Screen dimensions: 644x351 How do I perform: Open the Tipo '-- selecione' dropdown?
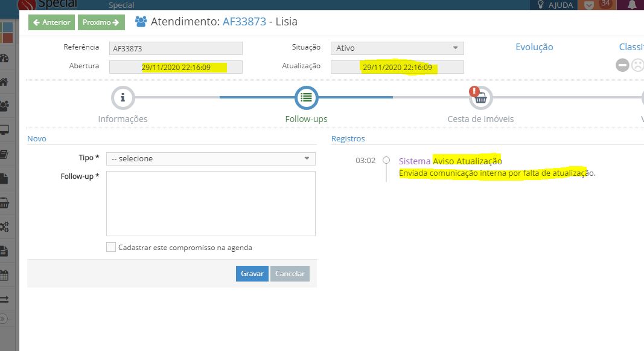(x=210, y=159)
